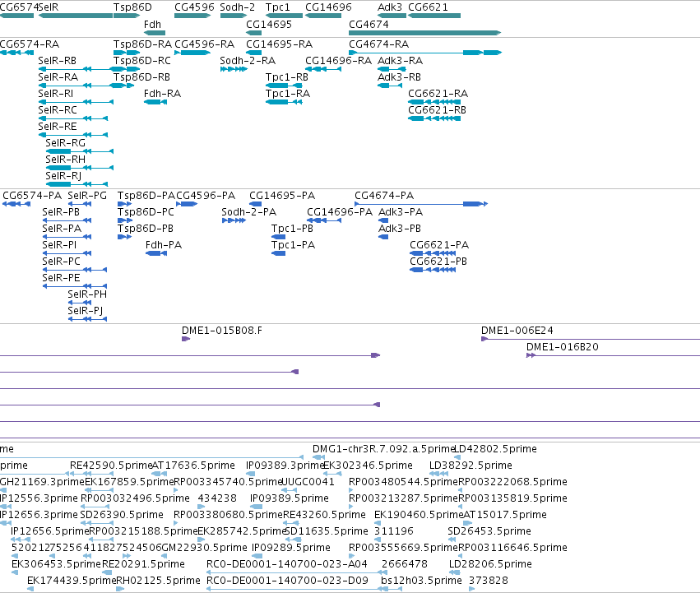The width and height of the screenshot is (700, 593).
Task: Select transcript CG6621-RB
Action: [434, 118]
